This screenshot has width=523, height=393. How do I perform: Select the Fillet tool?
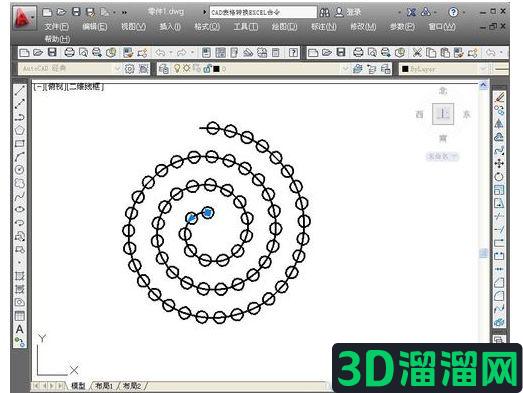tap(499, 296)
